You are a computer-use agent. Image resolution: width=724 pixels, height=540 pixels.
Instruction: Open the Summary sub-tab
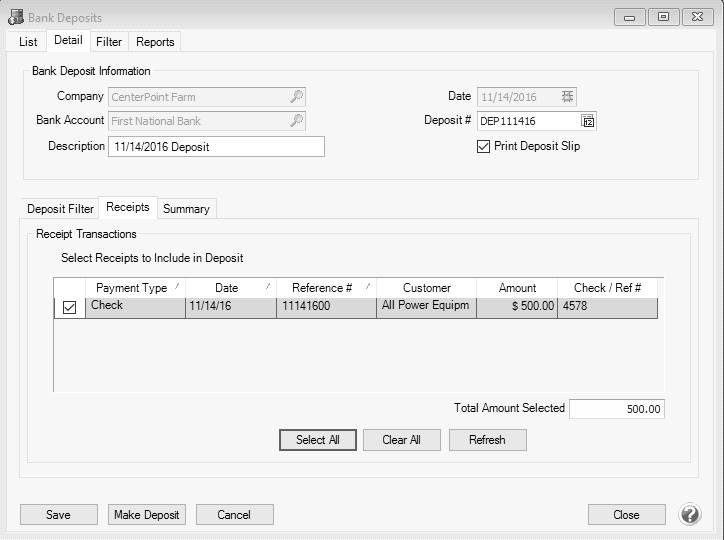tap(186, 209)
